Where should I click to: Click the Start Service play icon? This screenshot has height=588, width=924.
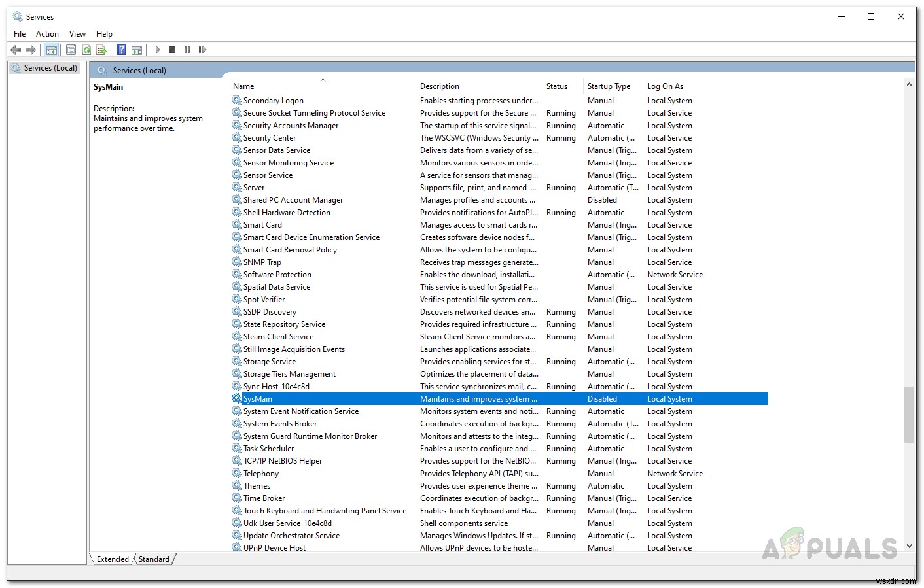click(157, 50)
